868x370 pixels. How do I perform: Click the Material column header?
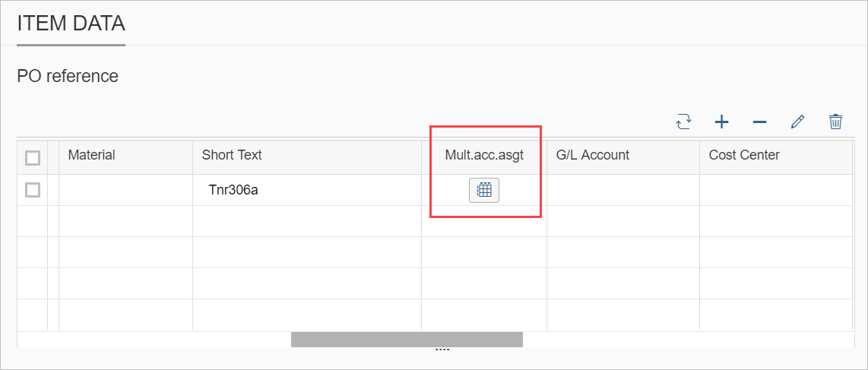click(92, 155)
